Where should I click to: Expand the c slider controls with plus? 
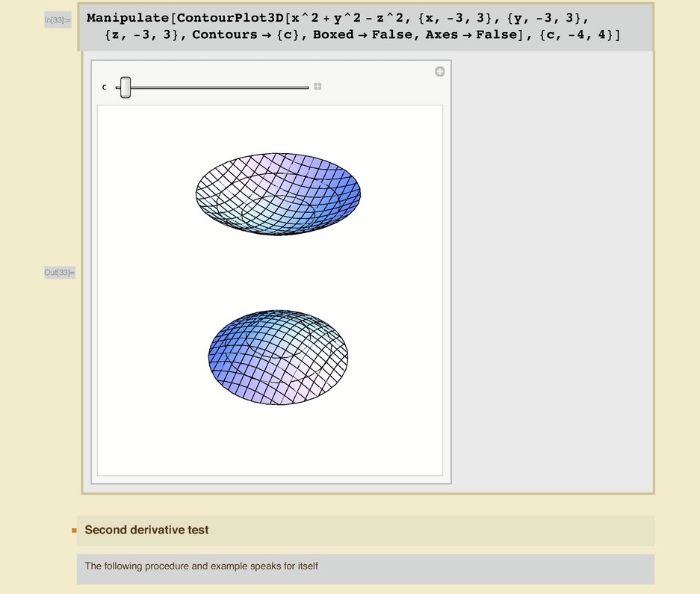[x=318, y=87]
